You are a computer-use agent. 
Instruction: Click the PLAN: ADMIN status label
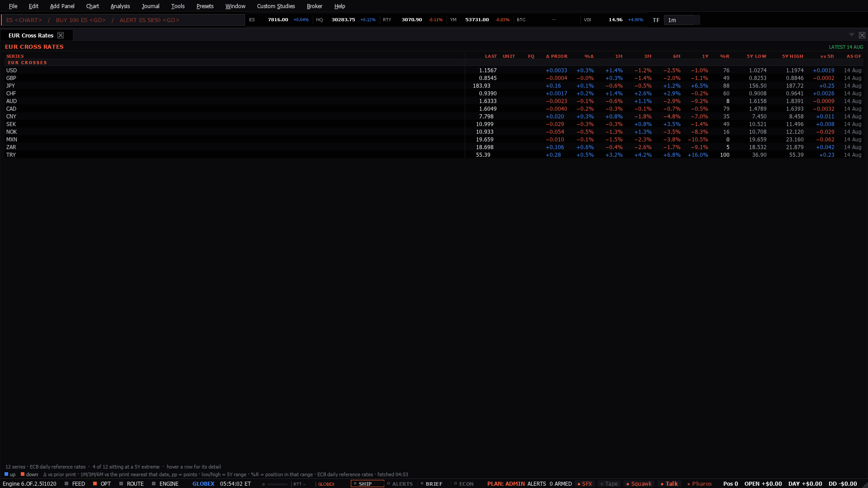506,483
